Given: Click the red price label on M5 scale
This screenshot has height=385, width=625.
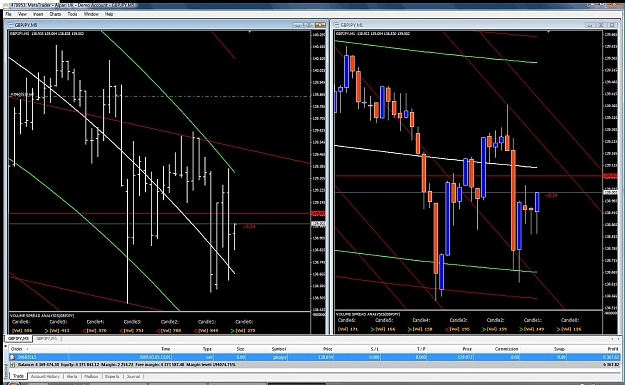Looking at the screenshot, I should (x=318, y=214).
